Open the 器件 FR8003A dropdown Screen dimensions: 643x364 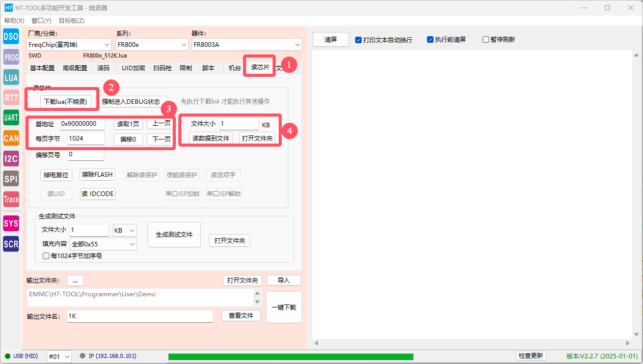(247, 45)
